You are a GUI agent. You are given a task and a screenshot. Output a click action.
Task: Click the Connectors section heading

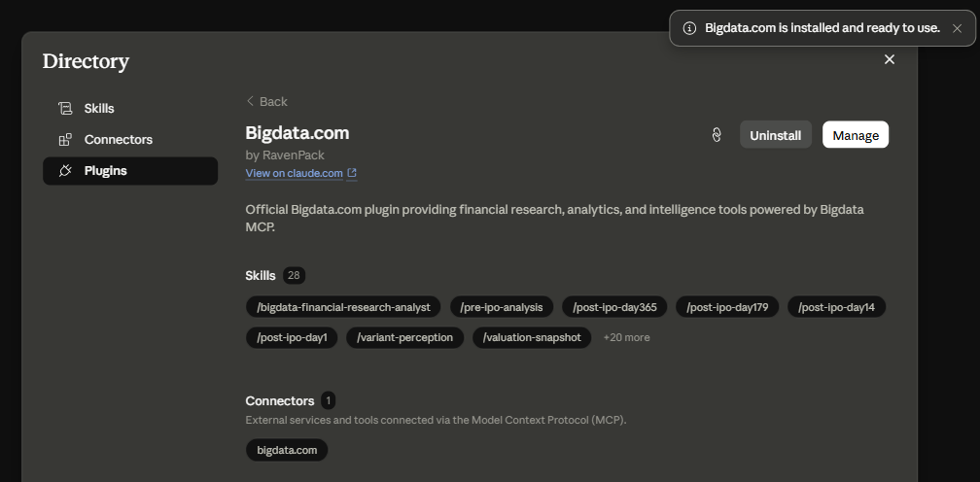coord(280,400)
